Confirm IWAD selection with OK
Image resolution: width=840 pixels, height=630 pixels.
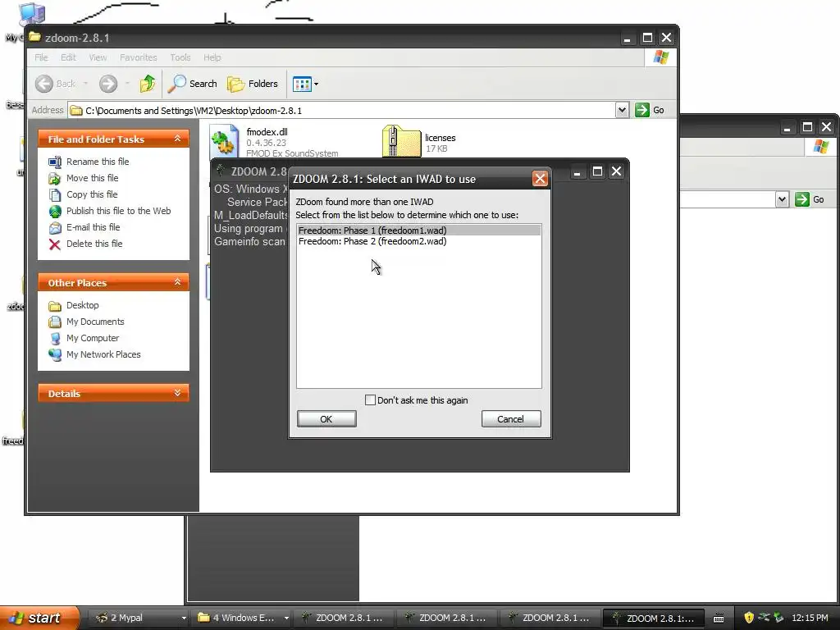[326, 419]
